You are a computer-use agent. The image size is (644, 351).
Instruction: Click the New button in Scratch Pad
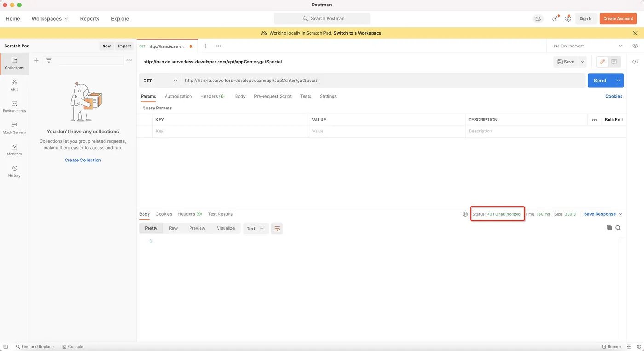(106, 46)
